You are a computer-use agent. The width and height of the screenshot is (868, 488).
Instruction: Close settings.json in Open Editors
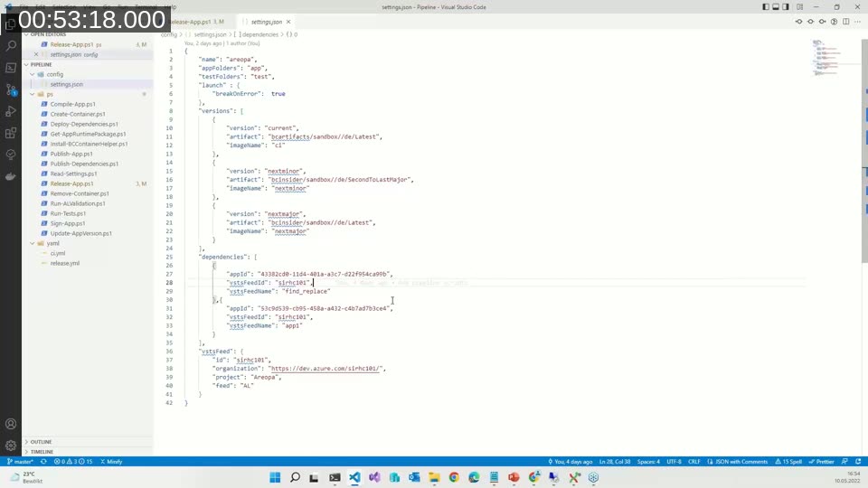coord(36,54)
